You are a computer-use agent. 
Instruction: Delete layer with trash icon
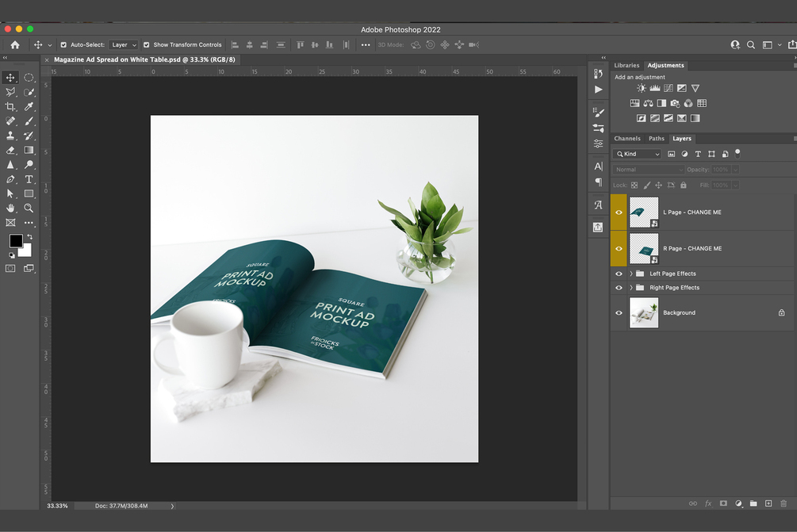pos(784,503)
